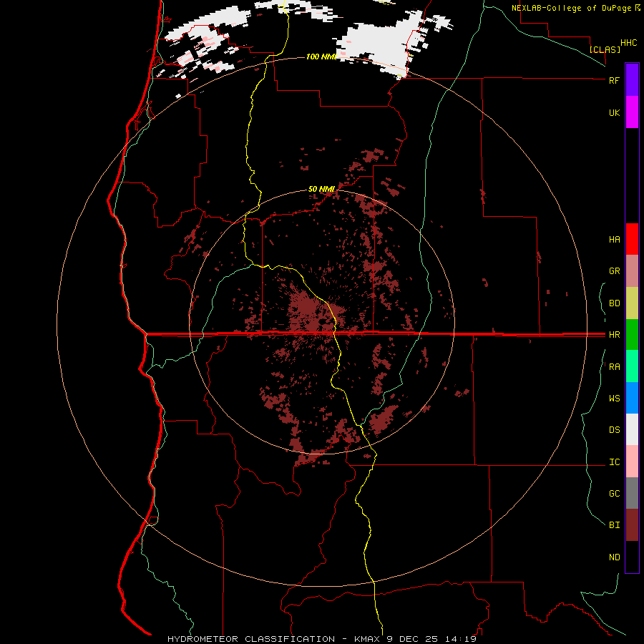Click the RA legend label

tap(614, 367)
